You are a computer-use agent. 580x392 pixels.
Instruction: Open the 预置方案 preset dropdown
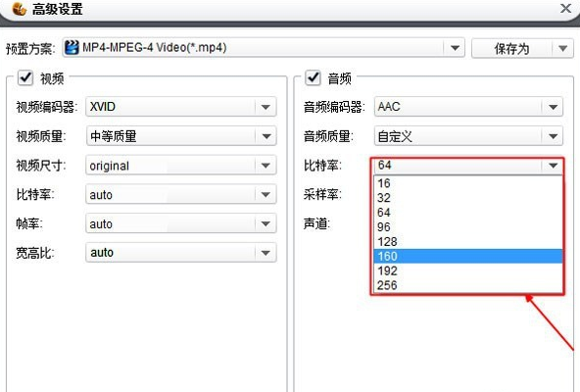(455, 48)
